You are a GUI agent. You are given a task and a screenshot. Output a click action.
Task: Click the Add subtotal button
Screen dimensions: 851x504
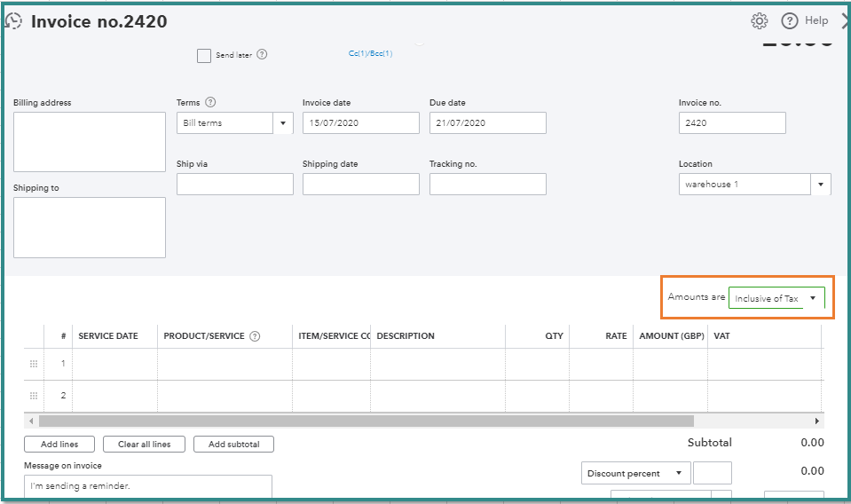tap(233, 445)
